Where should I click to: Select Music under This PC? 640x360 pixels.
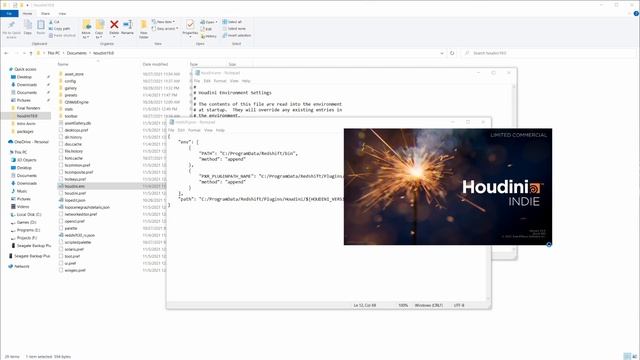click(x=22, y=191)
